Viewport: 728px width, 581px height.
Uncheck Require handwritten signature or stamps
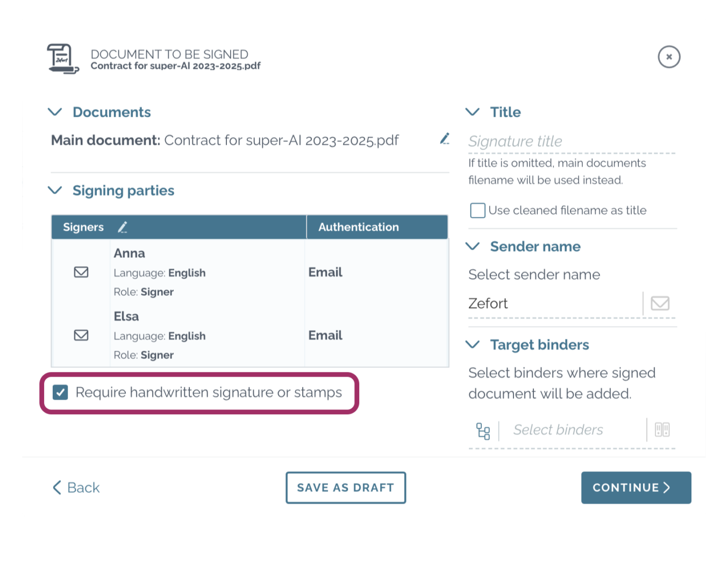tap(61, 393)
